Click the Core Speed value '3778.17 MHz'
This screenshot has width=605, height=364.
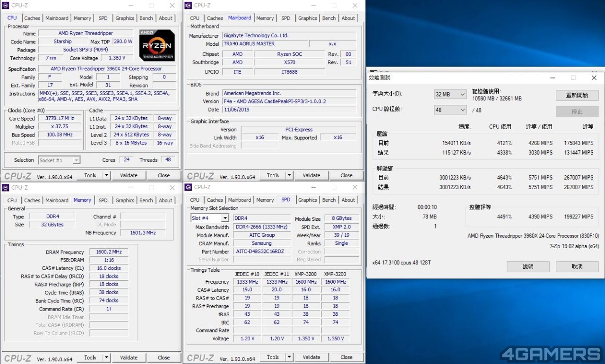pyautogui.click(x=59, y=119)
